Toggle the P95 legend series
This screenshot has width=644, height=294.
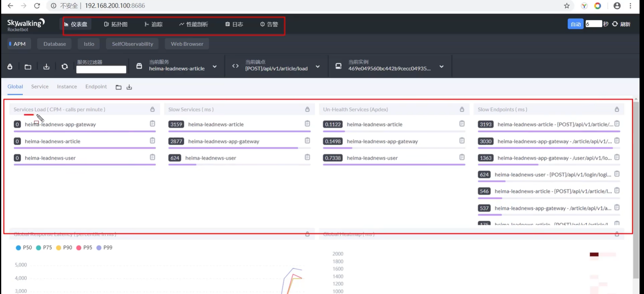coord(84,247)
